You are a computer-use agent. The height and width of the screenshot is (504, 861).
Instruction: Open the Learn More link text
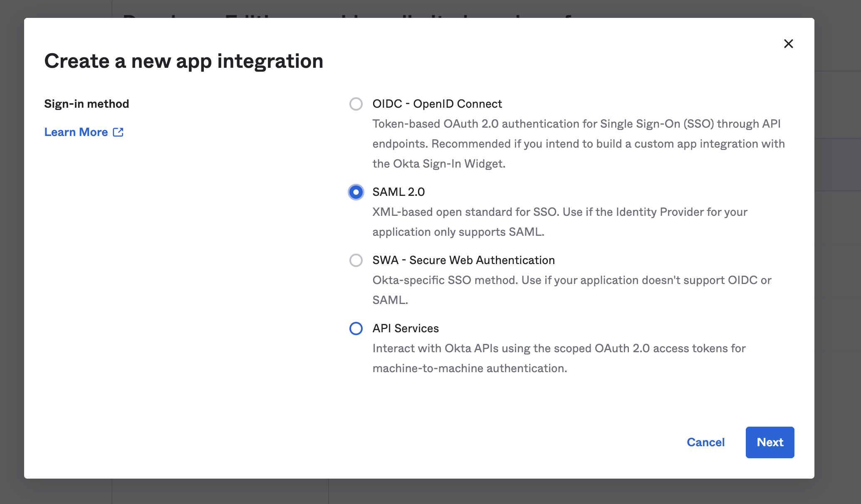click(x=76, y=132)
